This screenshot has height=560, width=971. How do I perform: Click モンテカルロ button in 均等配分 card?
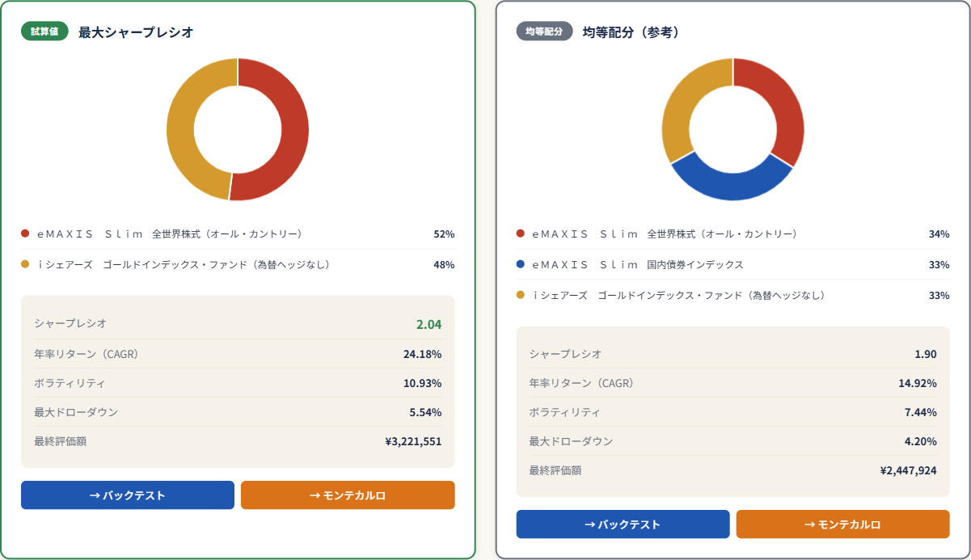(x=842, y=524)
